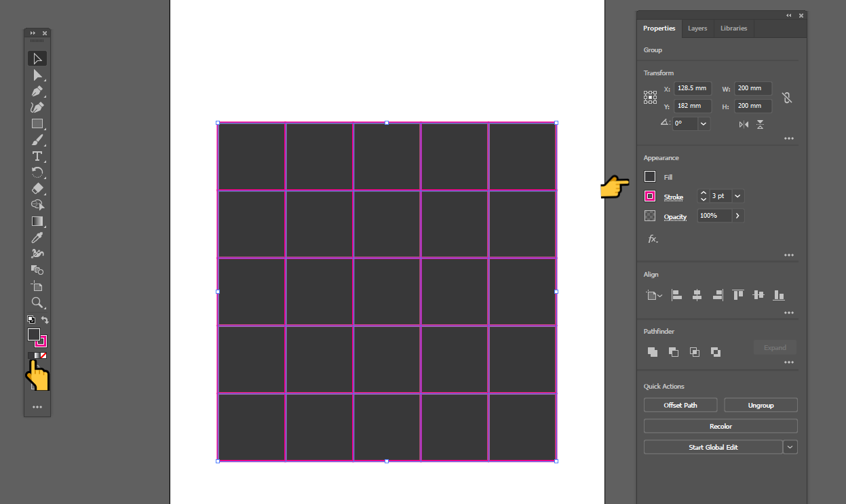846x504 pixels.
Task: Select the Eraser tool
Action: click(x=37, y=189)
